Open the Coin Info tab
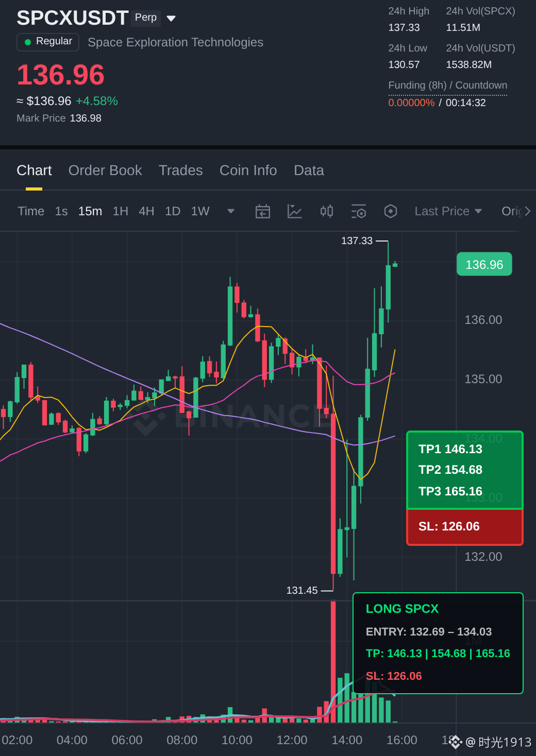 tap(248, 170)
